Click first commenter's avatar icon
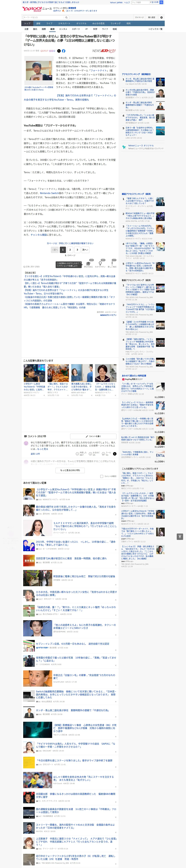186x868 pixels. (26, 443)
